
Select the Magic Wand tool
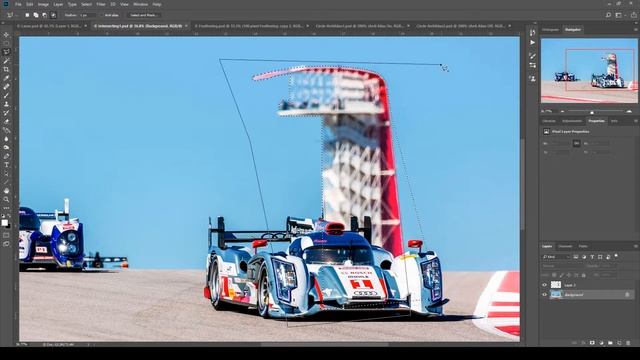coord(6,61)
